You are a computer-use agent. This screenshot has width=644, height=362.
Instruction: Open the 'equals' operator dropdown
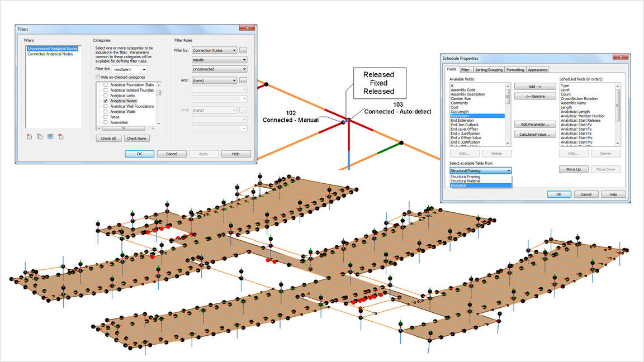click(219, 60)
